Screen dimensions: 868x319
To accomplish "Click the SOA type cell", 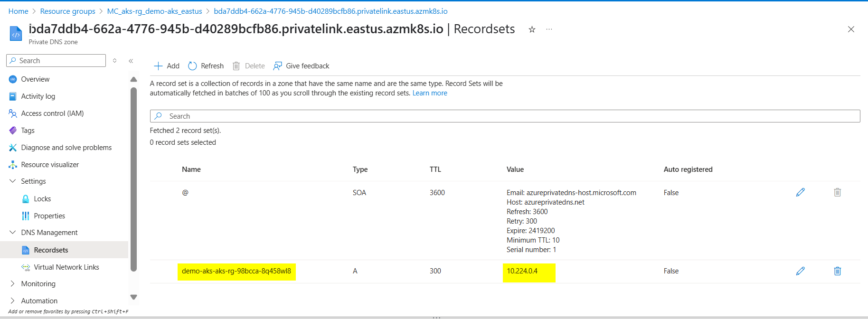I will tap(359, 192).
